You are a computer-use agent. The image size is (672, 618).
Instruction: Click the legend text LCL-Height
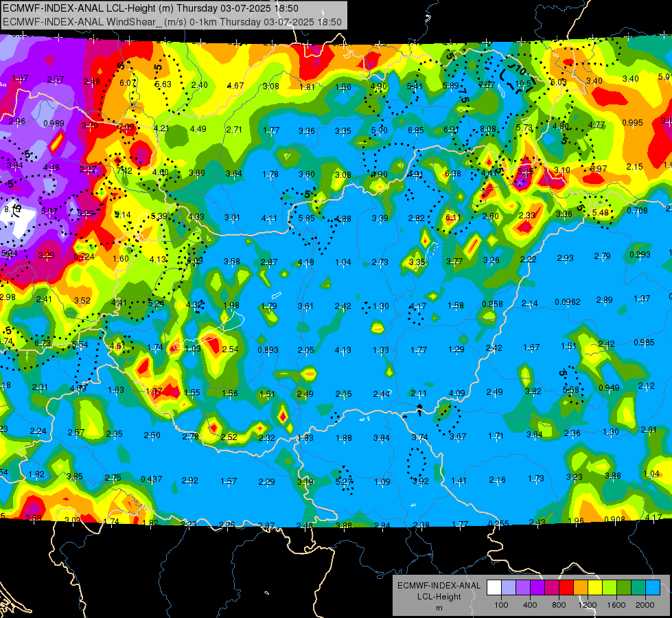click(439, 597)
